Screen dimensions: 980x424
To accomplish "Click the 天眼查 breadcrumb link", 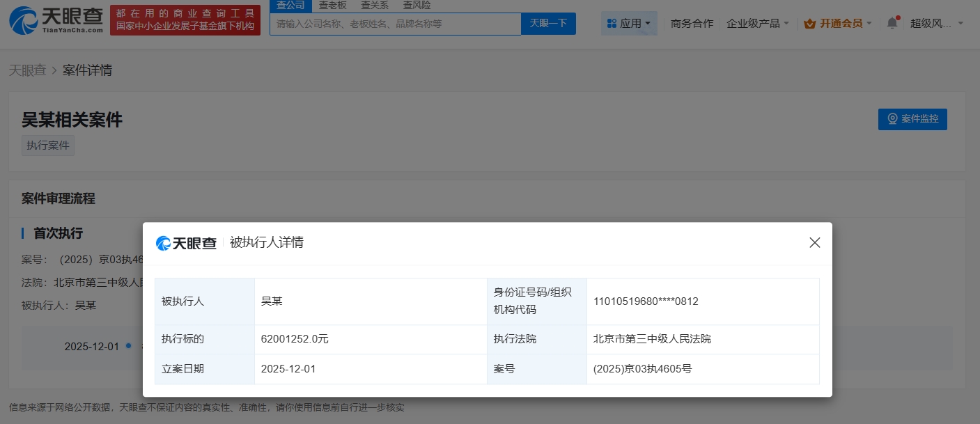I will click(27, 70).
